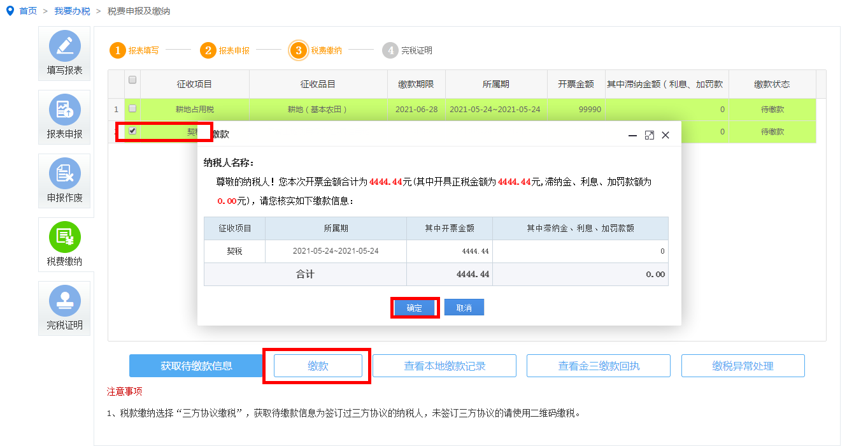Click the first row 待缴款 status
The height and width of the screenshot is (446, 868).
tap(772, 110)
